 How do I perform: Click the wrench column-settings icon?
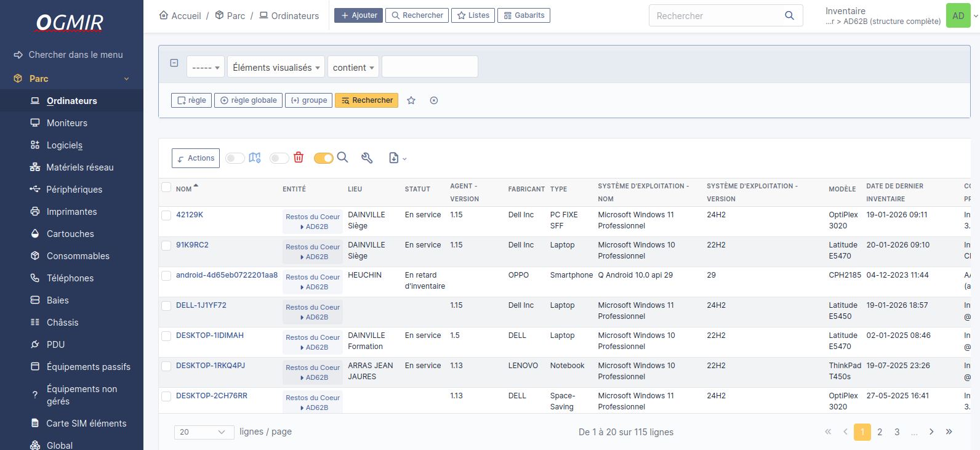[x=367, y=158]
